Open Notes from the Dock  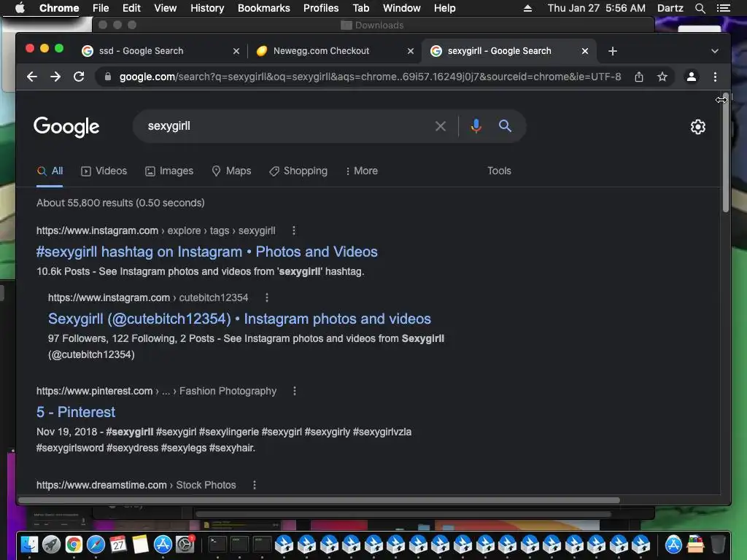141,544
